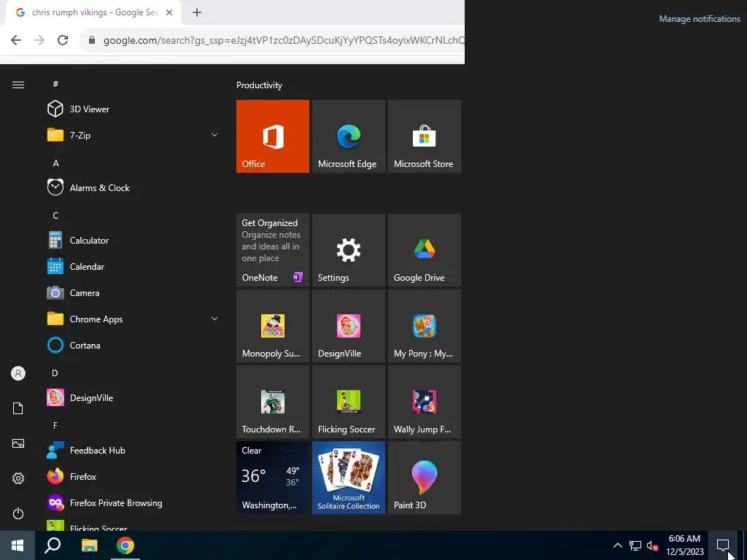This screenshot has height=560, width=747.
Task: Open Documents from Start sidebar
Action: point(18,408)
